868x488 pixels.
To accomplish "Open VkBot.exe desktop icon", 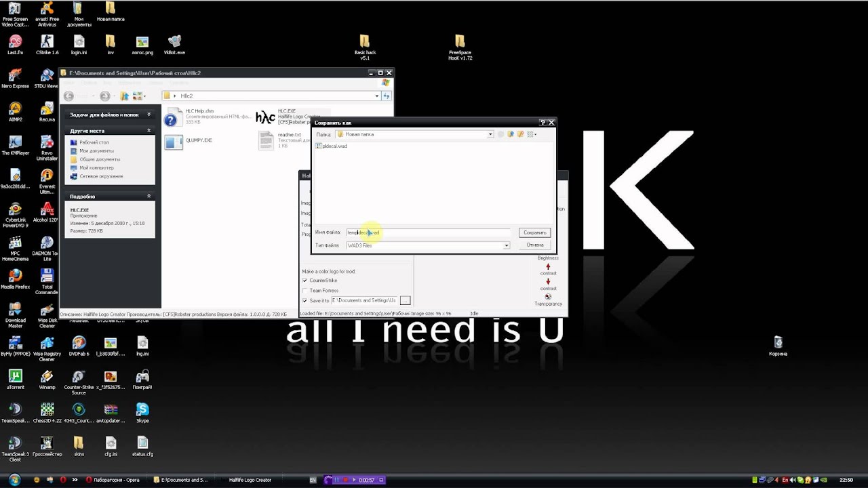I will pyautogui.click(x=174, y=45).
